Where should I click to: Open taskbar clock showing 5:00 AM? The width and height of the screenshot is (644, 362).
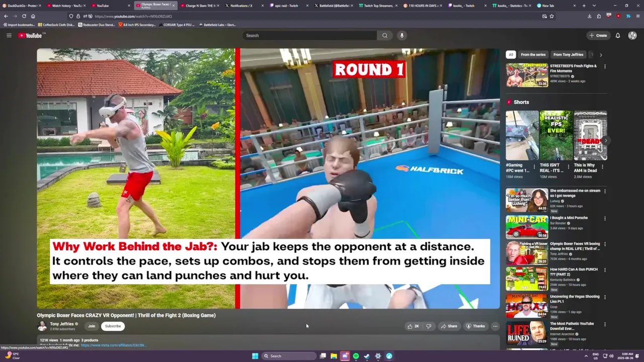point(627,356)
